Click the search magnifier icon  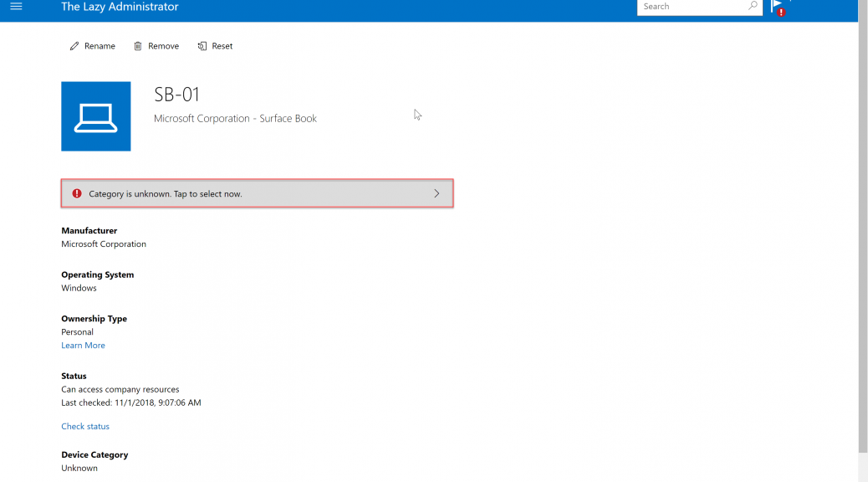(753, 6)
